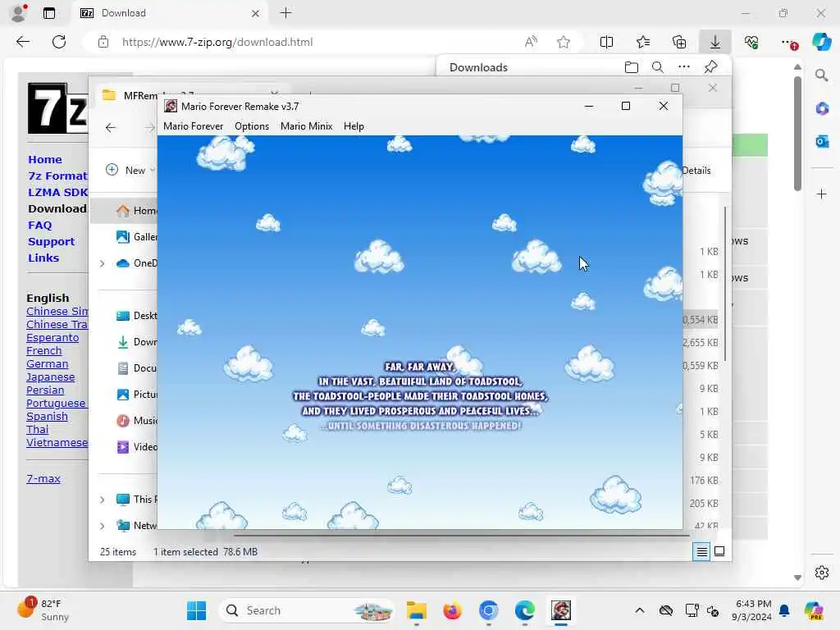Open the Links page on 7-zip site
Image resolution: width=840 pixels, height=630 pixels.
(x=43, y=258)
